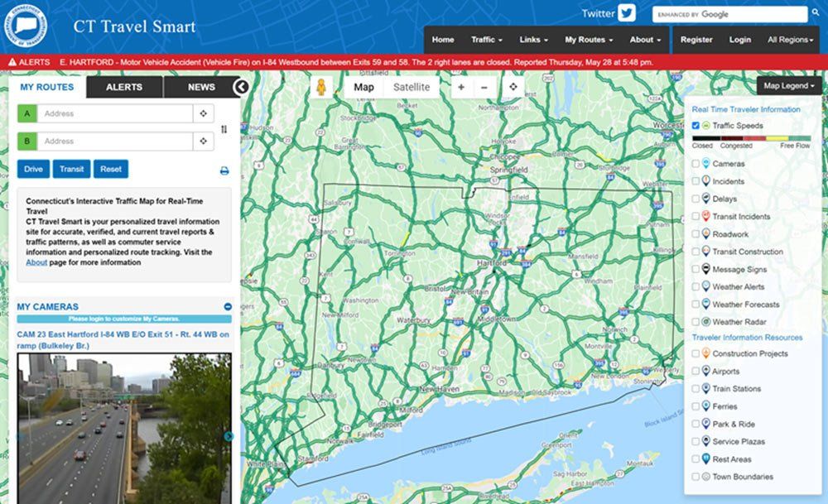Select the Street View pegman icon

[321, 87]
